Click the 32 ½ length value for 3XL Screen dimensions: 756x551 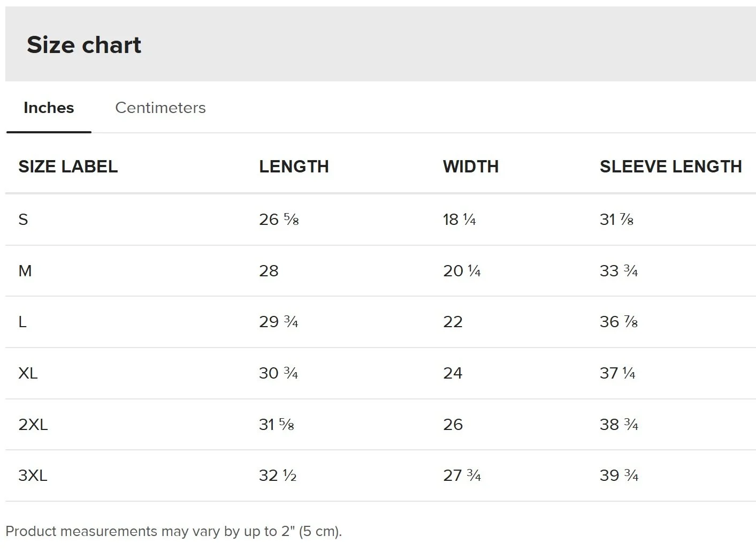(278, 475)
